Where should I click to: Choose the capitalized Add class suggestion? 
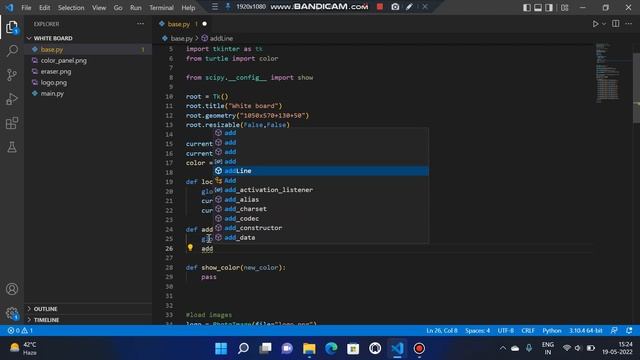[321, 180]
